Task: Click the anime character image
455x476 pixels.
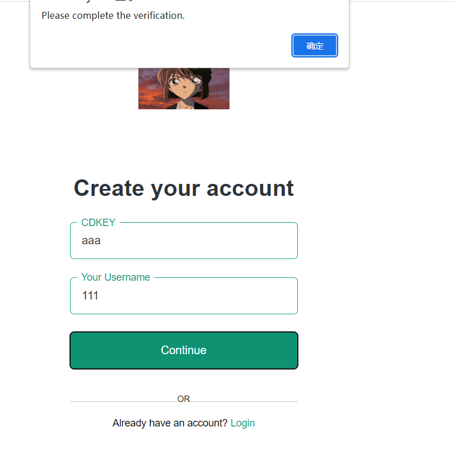Action: pyautogui.click(x=183, y=88)
